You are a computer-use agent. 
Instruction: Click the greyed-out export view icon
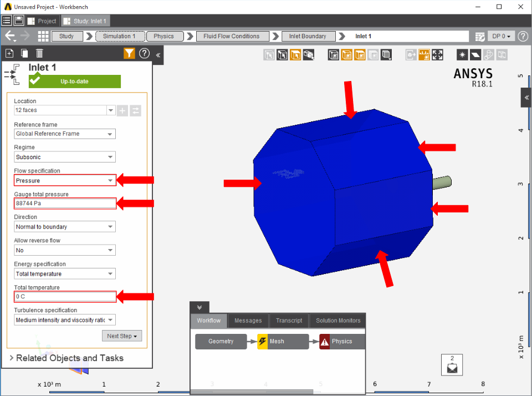tap(411, 55)
